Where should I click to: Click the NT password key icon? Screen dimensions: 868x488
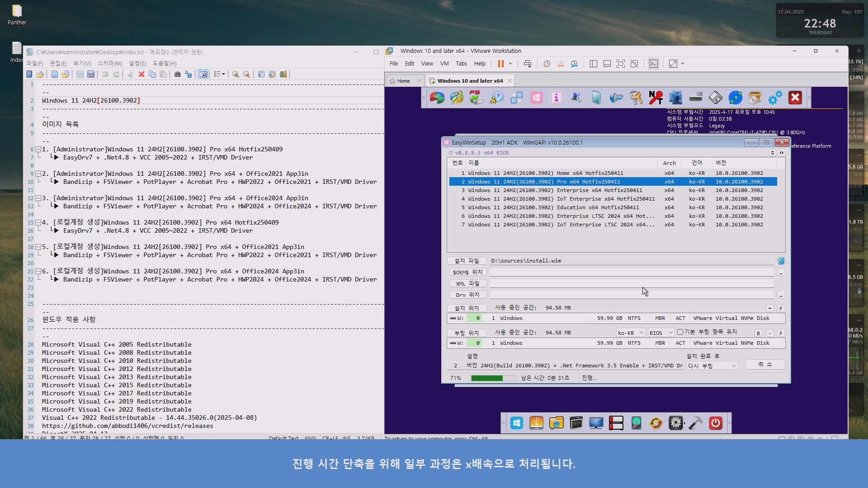click(x=656, y=98)
